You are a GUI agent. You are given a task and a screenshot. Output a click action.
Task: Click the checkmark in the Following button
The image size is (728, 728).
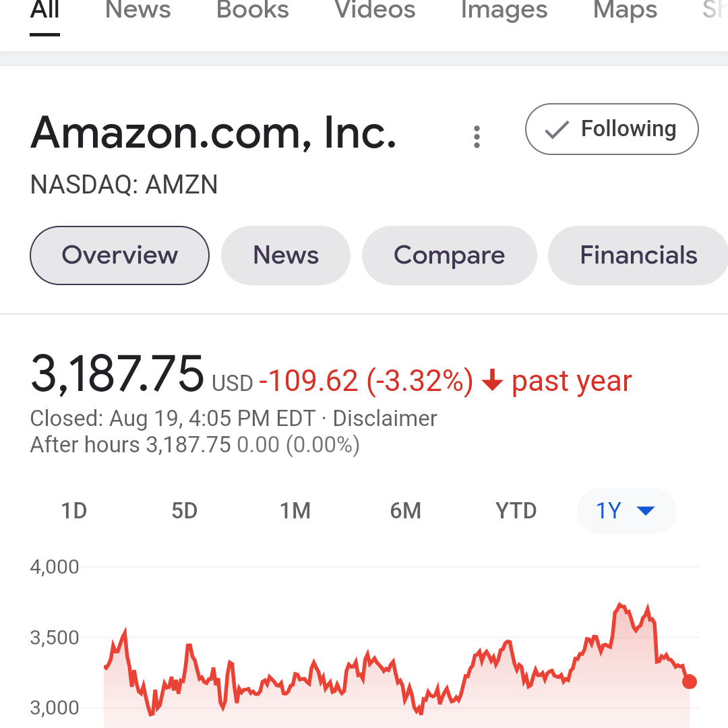(555, 129)
